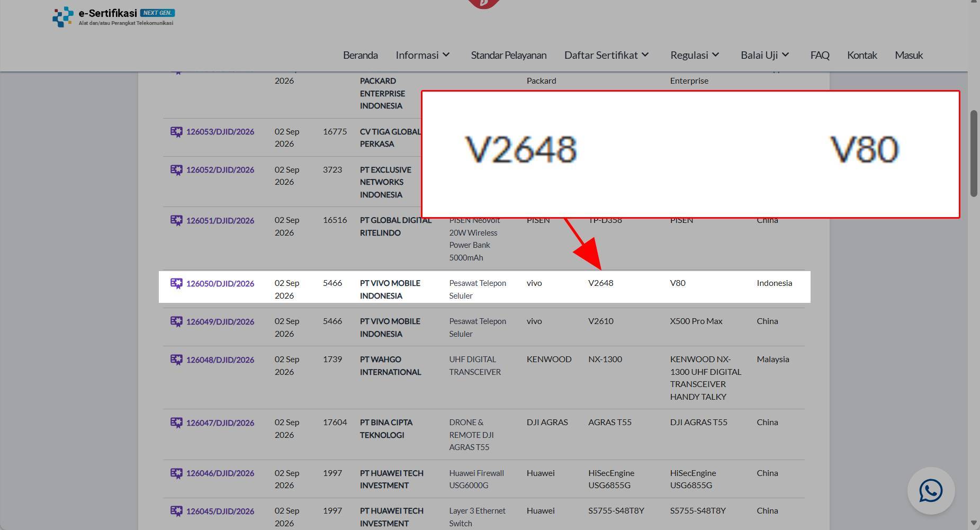The height and width of the screenshot is (530, 980).
Task: Open the Kontak nav item
Action: tap(862, 55)
